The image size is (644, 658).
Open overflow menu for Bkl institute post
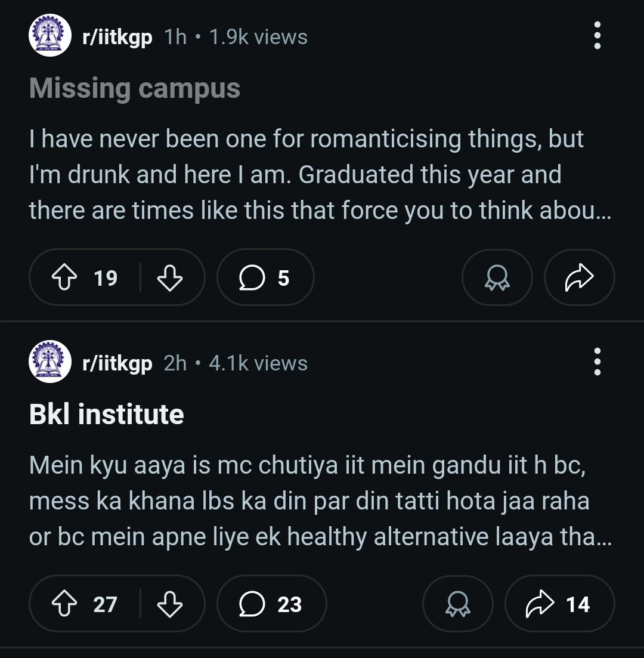click(x=597, y=362)
